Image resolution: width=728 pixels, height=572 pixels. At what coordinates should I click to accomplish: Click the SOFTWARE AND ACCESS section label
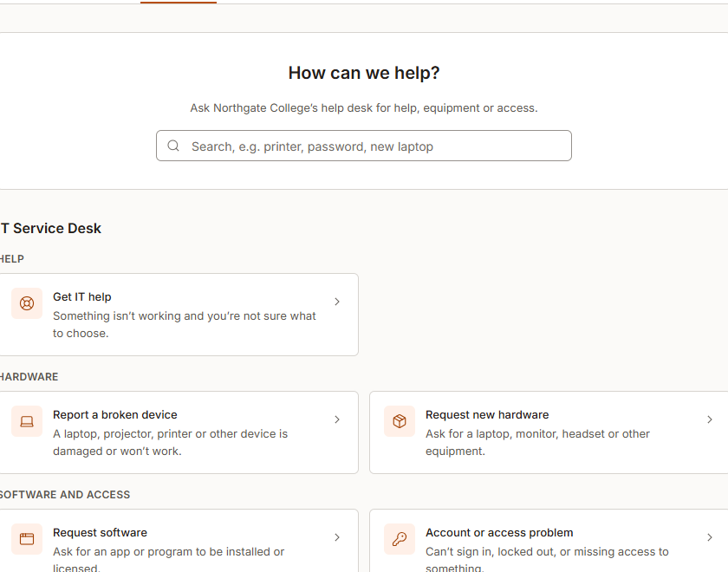click(64, 495)
